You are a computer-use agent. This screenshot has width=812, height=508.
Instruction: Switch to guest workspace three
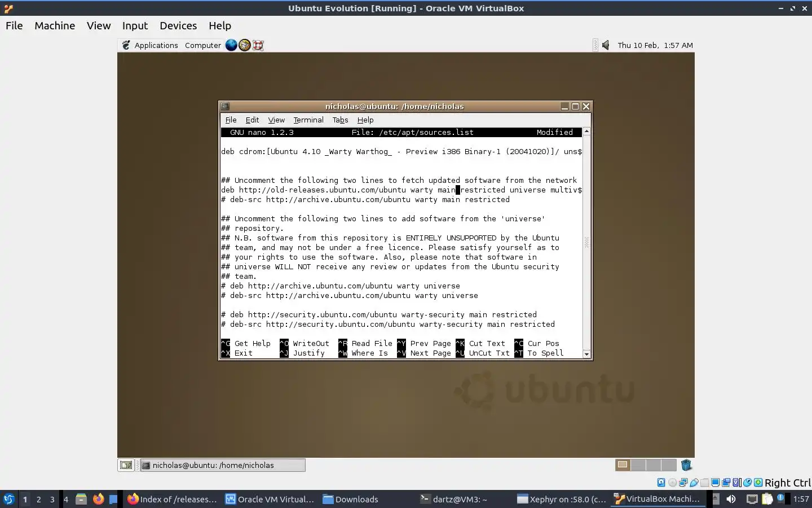(654, 465)
